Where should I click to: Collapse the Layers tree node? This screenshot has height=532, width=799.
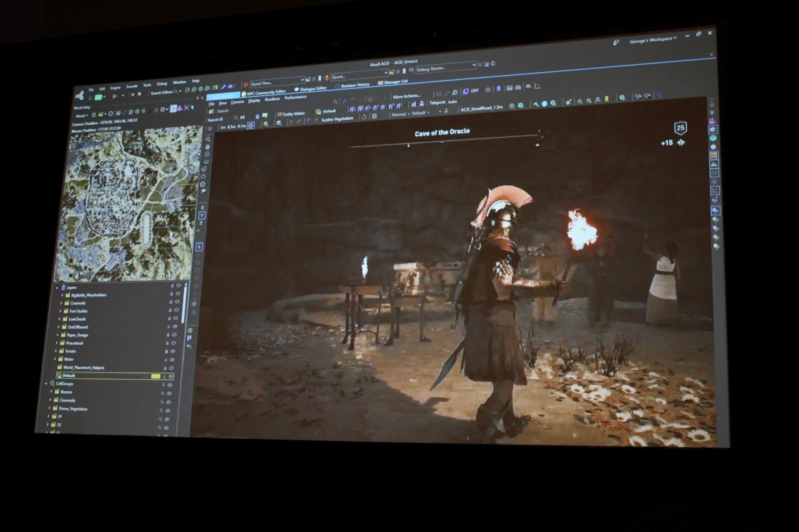57,288
